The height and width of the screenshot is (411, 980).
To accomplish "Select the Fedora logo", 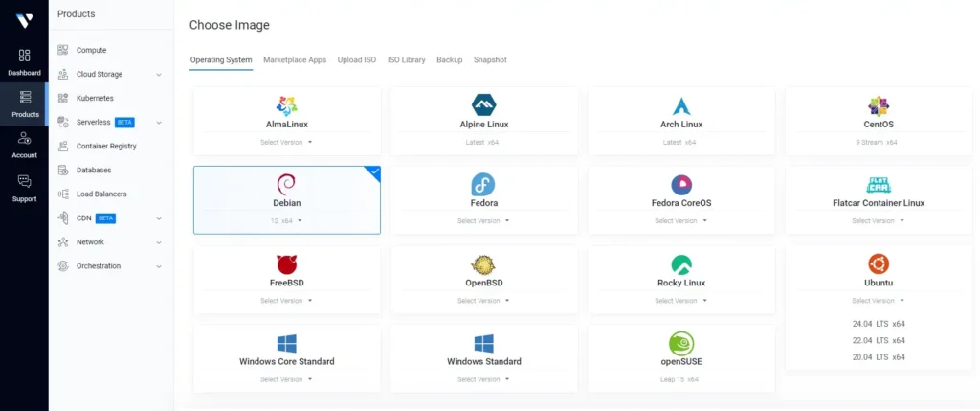I will point(483,185).
